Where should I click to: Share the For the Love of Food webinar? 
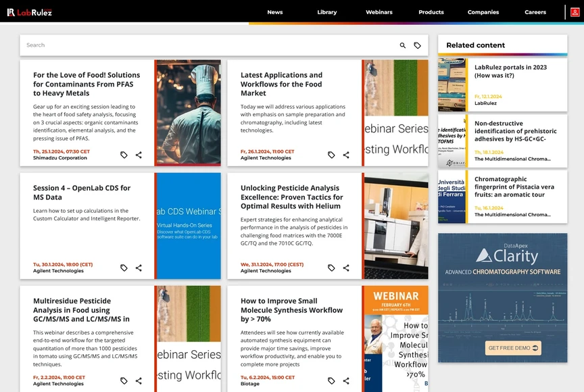pyautogui.click(x=139, y=155)
